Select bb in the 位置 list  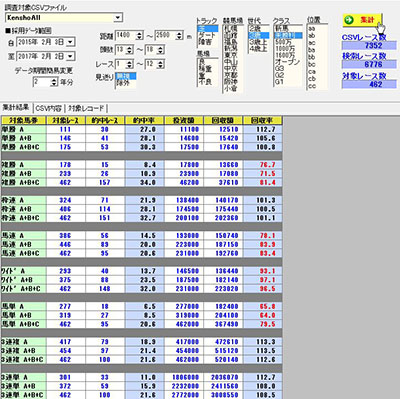316,57
